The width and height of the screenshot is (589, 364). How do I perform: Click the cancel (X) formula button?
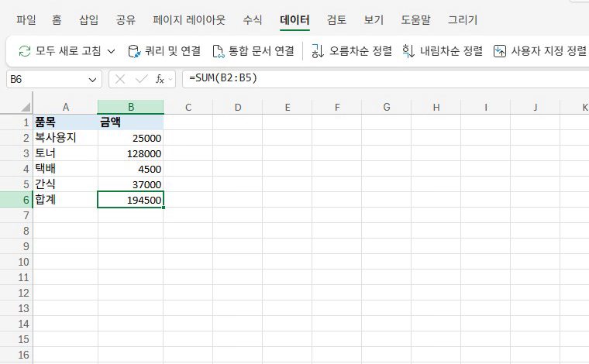pyautogui.click(x=120, y=79)
